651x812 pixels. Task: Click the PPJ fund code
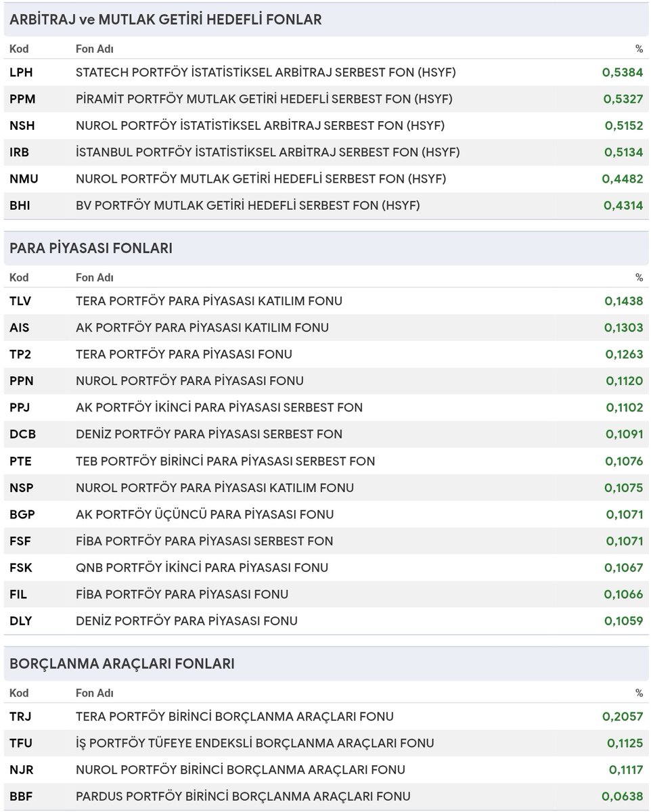click(x=20, y=407)
